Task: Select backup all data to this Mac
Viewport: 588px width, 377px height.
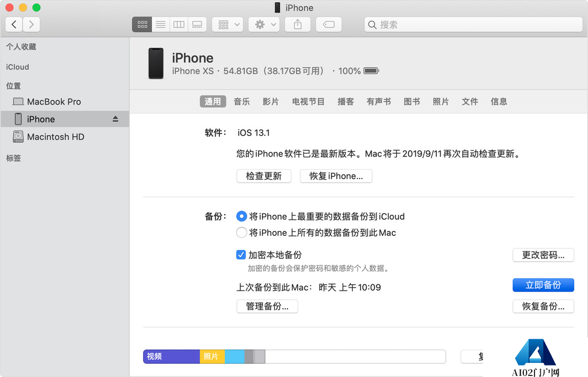Action: pos(241,233)
